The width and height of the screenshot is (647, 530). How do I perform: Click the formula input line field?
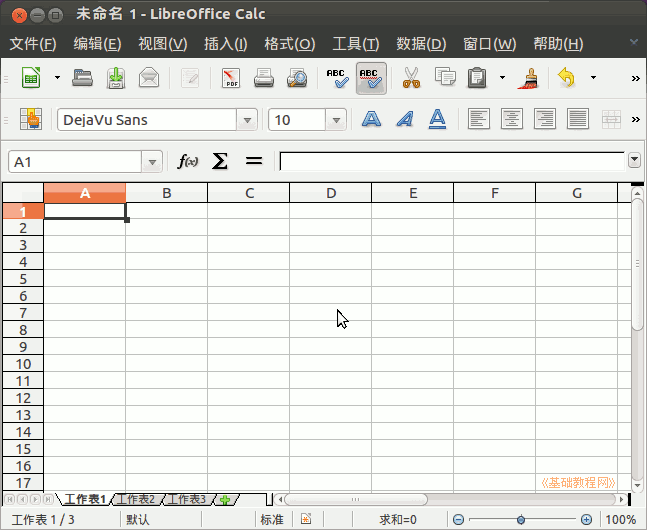tap(452, 161)
